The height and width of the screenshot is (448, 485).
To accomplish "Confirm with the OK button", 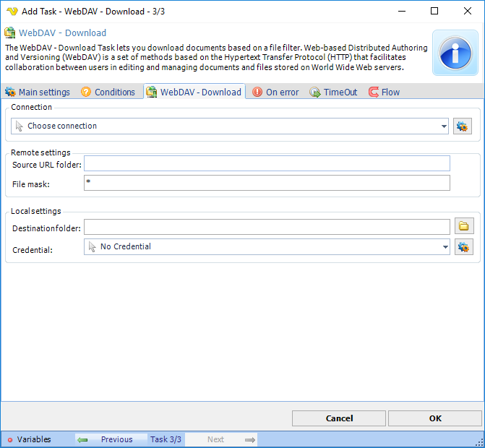I will [x=435, y=418].
